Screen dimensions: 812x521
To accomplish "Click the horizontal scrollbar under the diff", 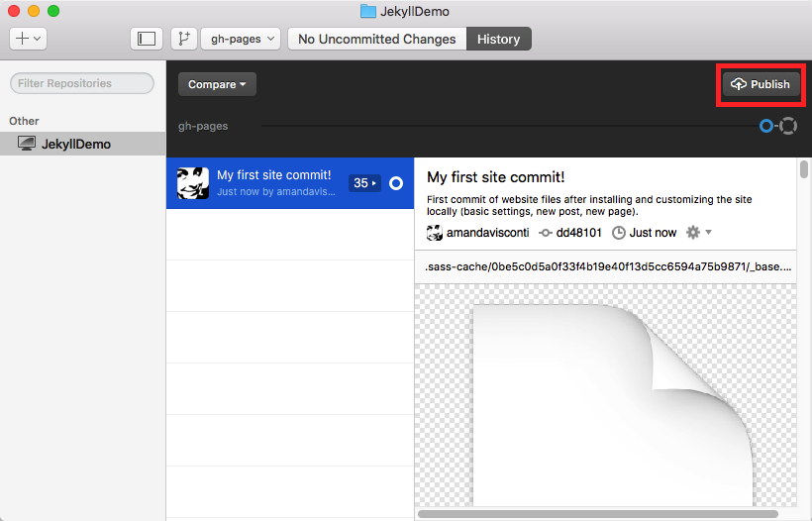I will [597, 514].
